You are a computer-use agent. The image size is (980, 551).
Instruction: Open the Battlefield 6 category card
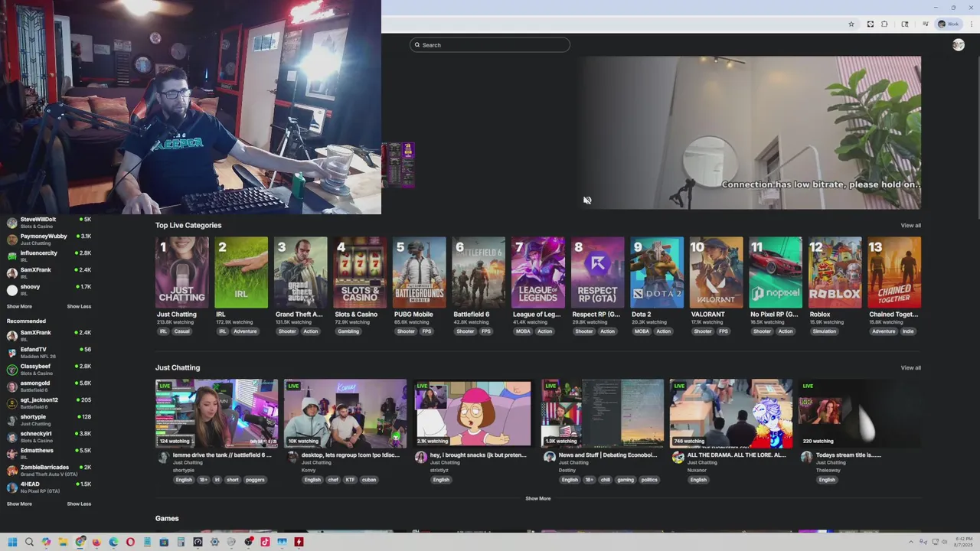[x=479, y=272]
